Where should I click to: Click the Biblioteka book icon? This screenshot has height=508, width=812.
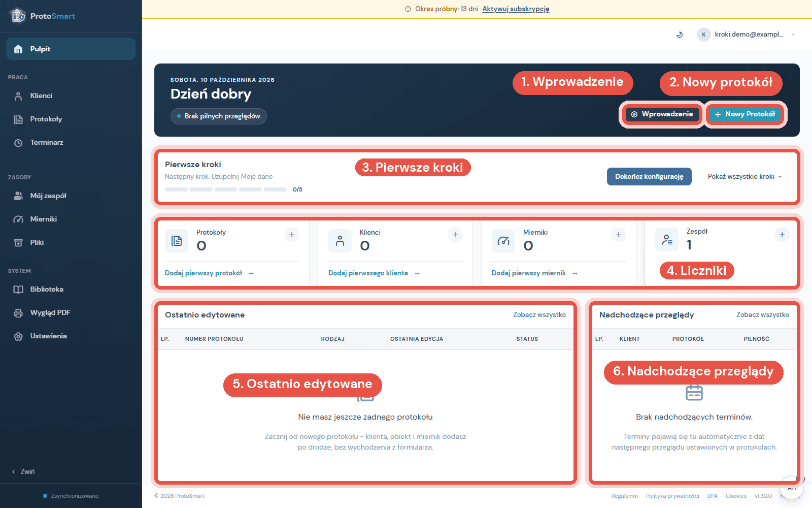18,289
